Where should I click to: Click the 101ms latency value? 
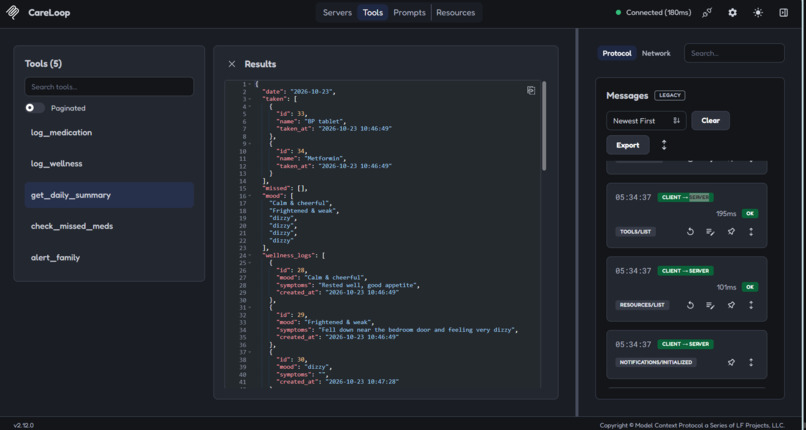[726, 287]
